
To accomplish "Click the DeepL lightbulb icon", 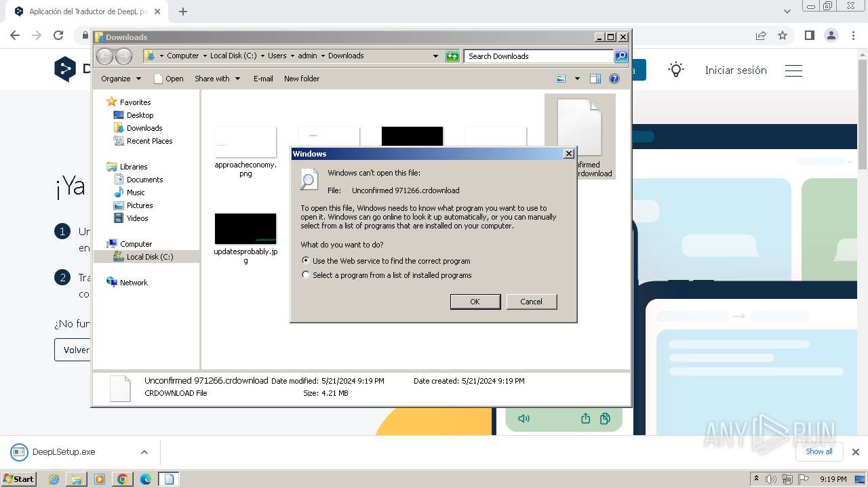I will 676,70.
